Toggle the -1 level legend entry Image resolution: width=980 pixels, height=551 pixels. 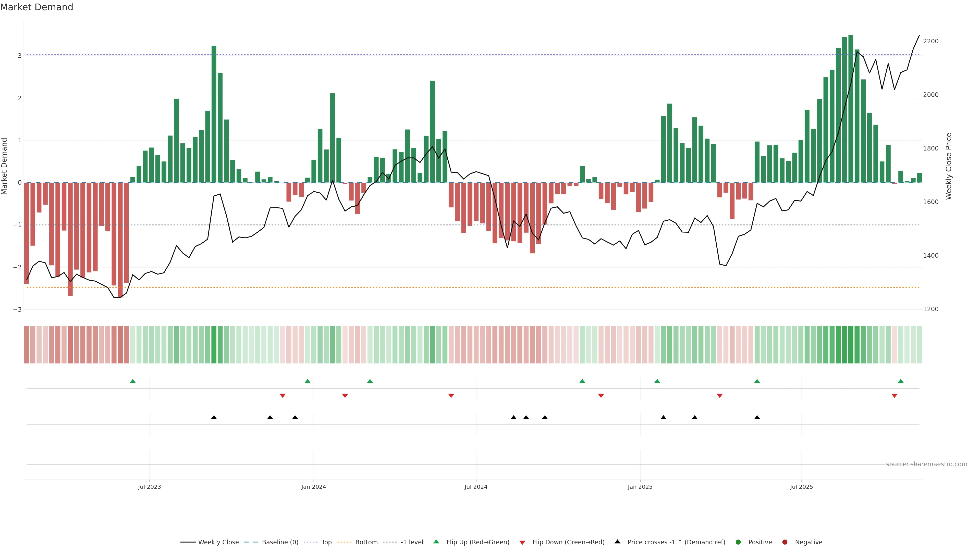pyautogui.click(x=412, y=542)
